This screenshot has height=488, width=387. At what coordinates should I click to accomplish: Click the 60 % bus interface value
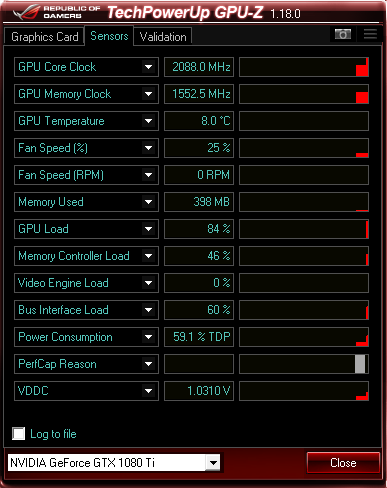pyautogui.click(x=199, y=310)
